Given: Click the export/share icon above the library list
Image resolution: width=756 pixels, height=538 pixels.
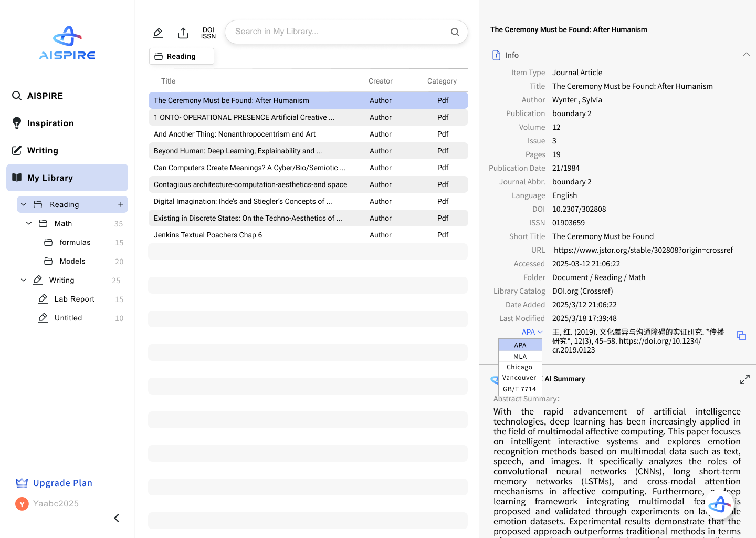Looking at the screenshot, I should click(x=183, y=33).
